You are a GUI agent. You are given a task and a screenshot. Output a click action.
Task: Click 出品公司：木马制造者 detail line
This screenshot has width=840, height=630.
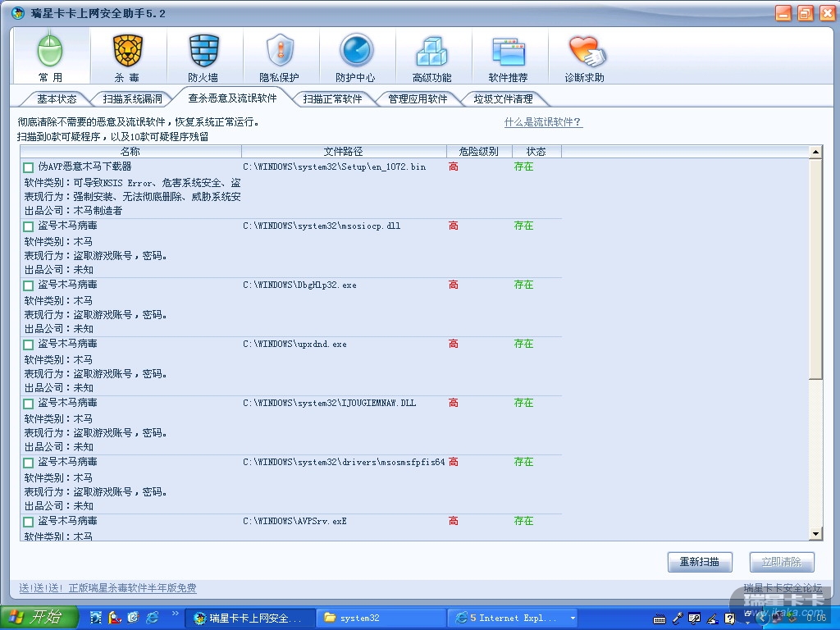pos(73,211)
